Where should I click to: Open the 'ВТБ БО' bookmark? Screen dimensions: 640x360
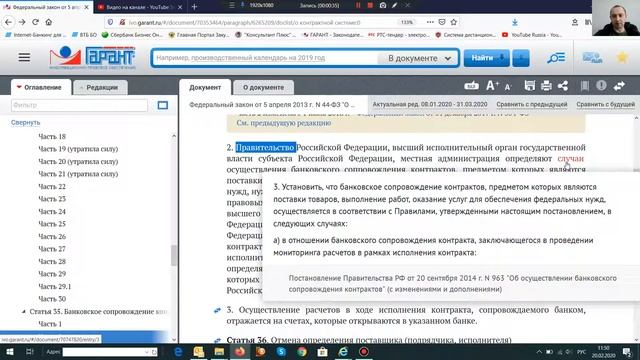pyautogui.click(x=84, y=35)
